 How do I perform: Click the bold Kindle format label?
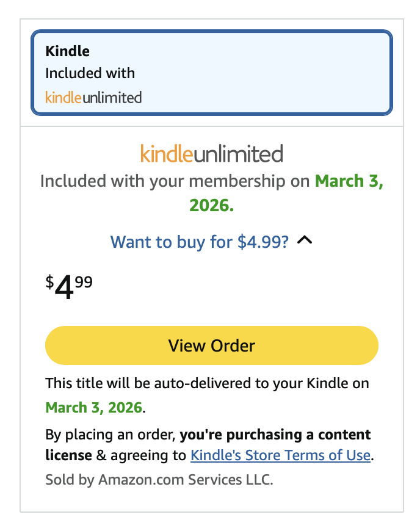click(x=67, y=51)
